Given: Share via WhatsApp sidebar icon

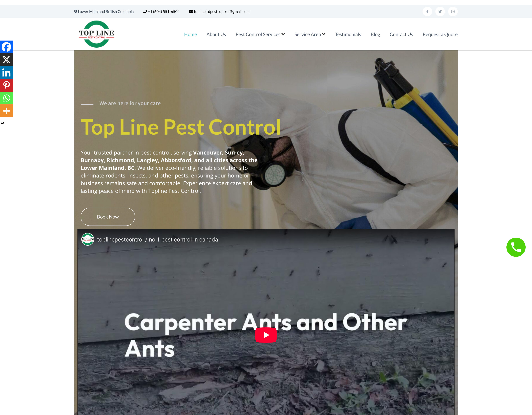Looking at the screenshot, I should tap(6, 98).
